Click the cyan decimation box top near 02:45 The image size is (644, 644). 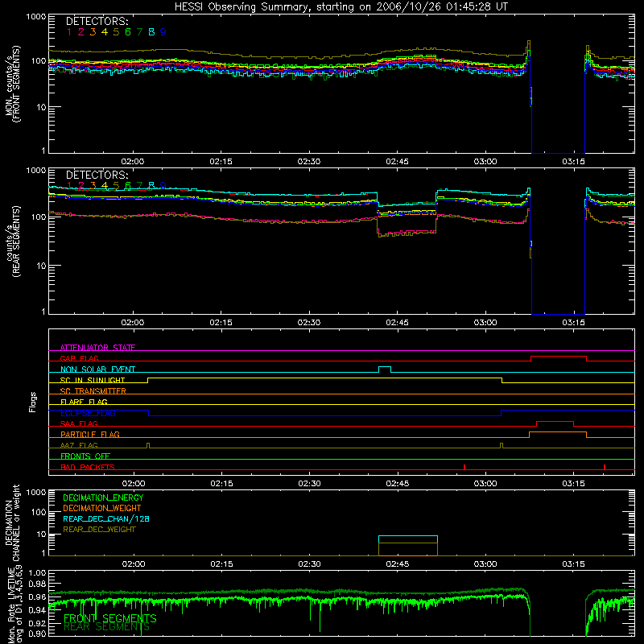pyautogui.click(x=408, y=536)
